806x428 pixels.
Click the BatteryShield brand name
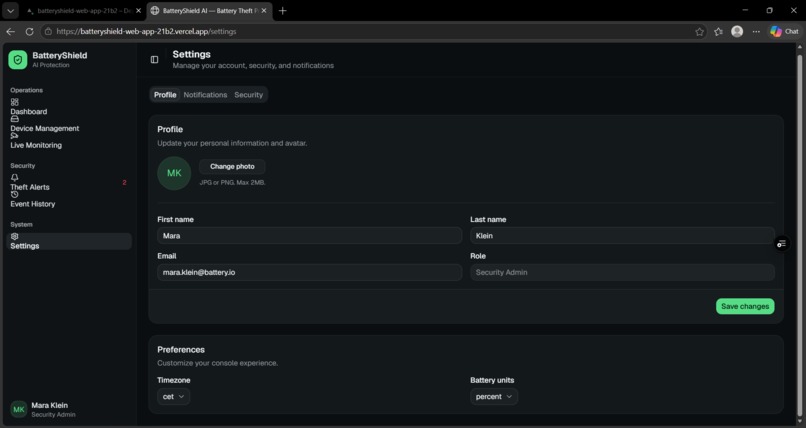(60, 55)
